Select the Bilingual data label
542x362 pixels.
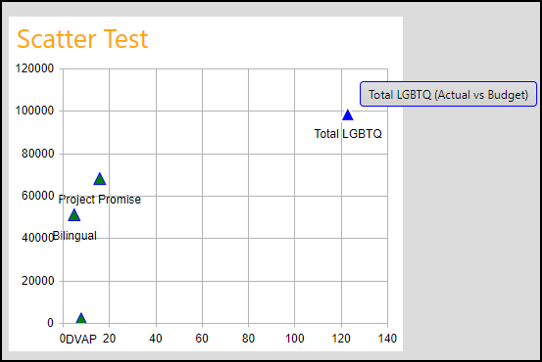click(x=75, y=236)
